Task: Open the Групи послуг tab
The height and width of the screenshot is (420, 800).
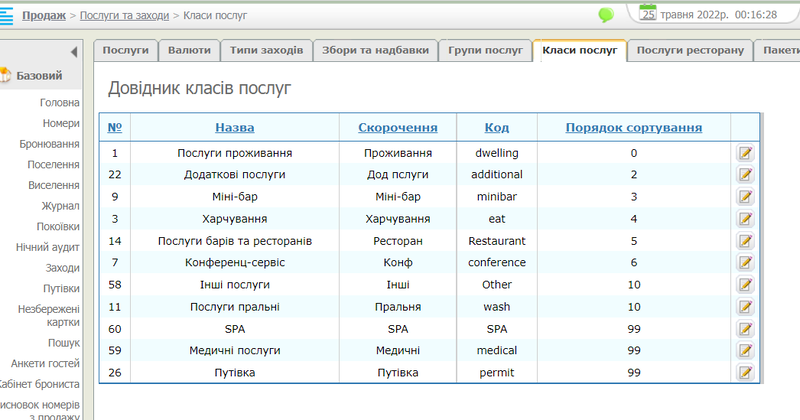Action: [485, 50]
